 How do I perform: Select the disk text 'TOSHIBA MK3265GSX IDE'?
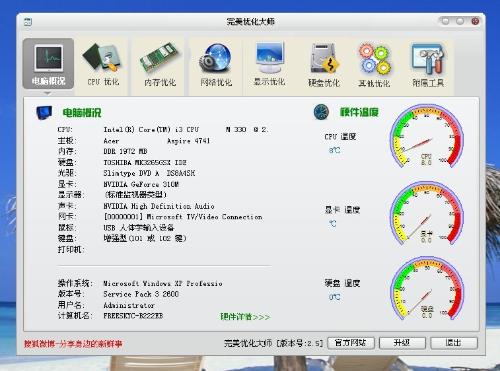[145, 162]
